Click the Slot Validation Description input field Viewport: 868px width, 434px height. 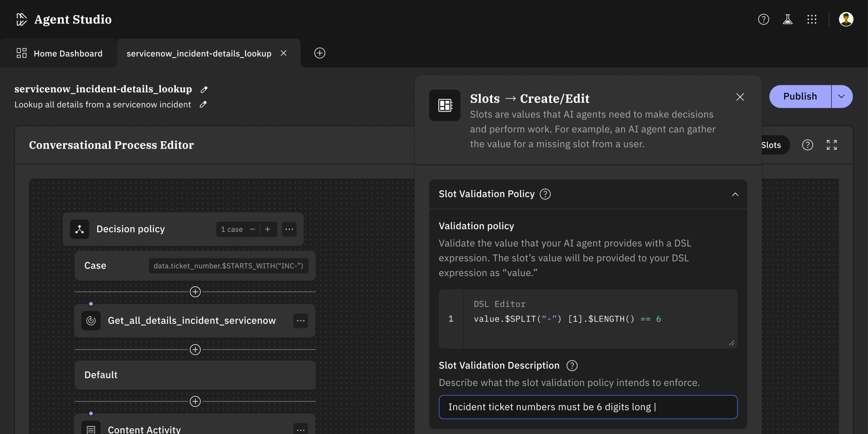pyautogui.click(x=588, y=407)
